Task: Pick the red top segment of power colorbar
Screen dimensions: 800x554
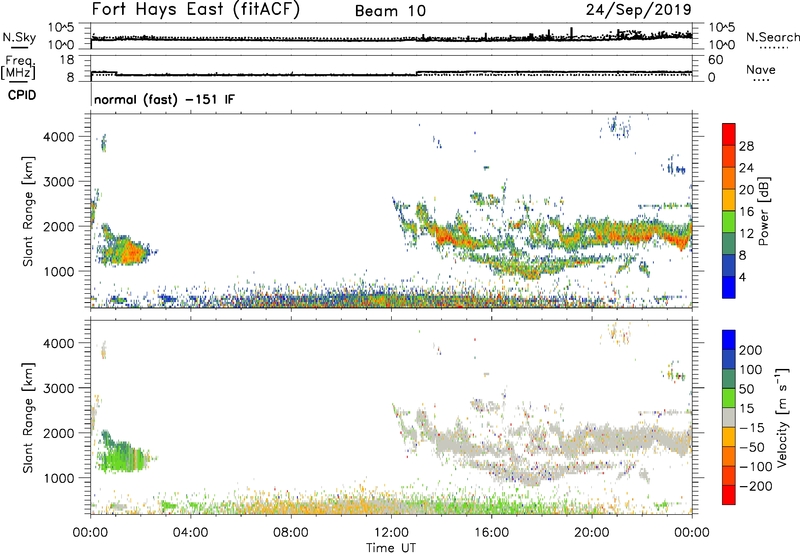Action: click(x=729, y=134)
